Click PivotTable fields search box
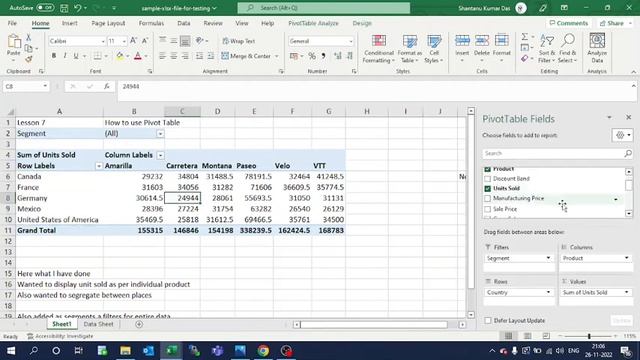The width and height of the screenshot is (640, 360). point(557,153)
